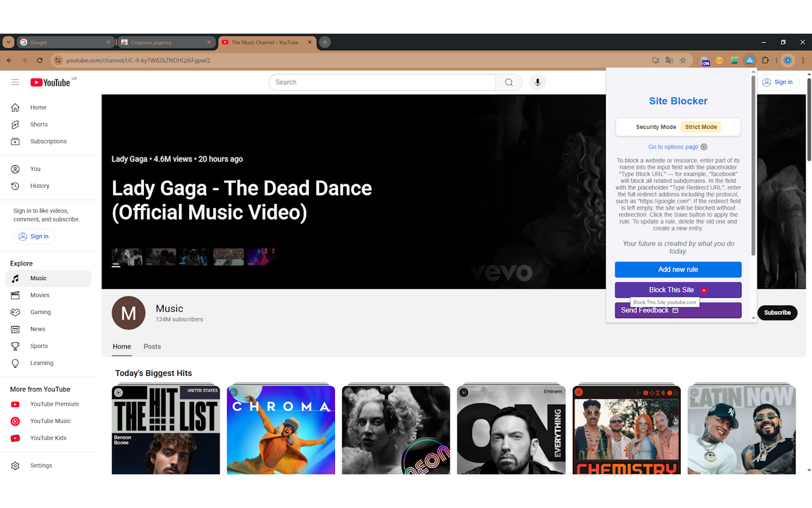Open a new browser tab
This screenshot has height=508, width=812.
pos(325,43)
